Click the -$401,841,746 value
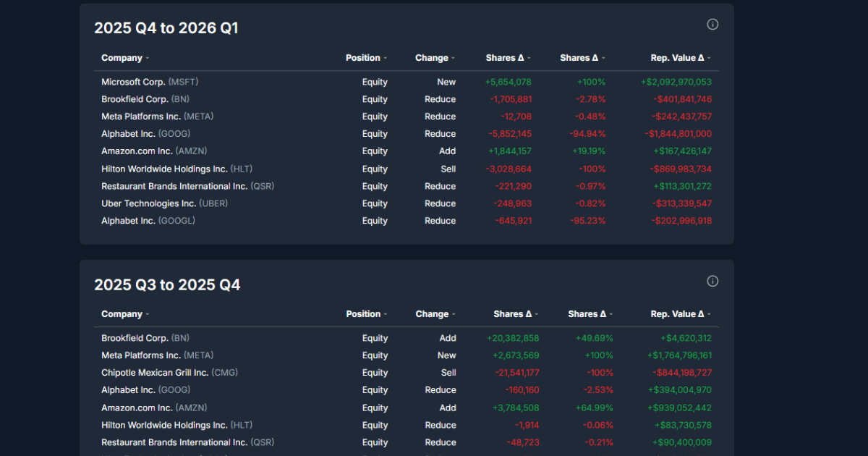868x456 pixels. (682, 99)
